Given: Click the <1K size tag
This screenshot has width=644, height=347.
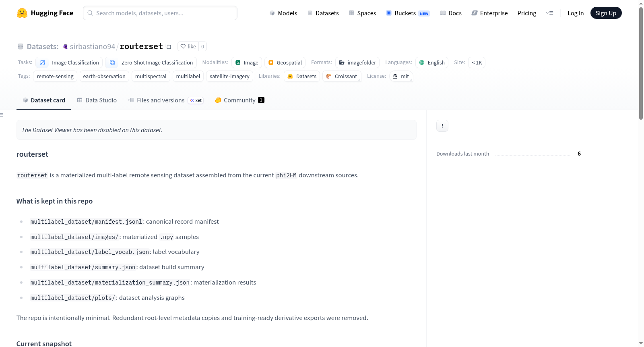Looking at the screenshot, I should click(x=477, y=62).
